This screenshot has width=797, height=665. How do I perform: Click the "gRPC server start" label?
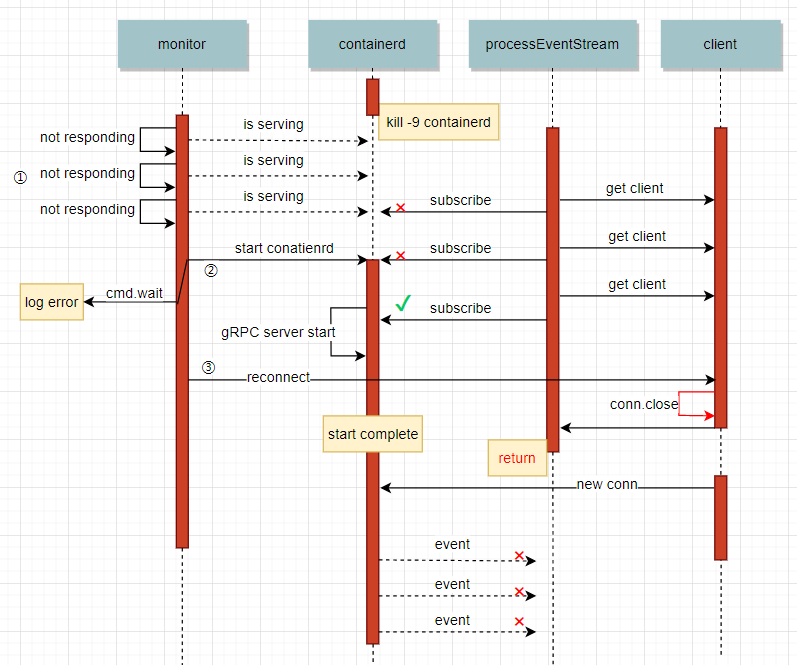(x=278, y=331)
